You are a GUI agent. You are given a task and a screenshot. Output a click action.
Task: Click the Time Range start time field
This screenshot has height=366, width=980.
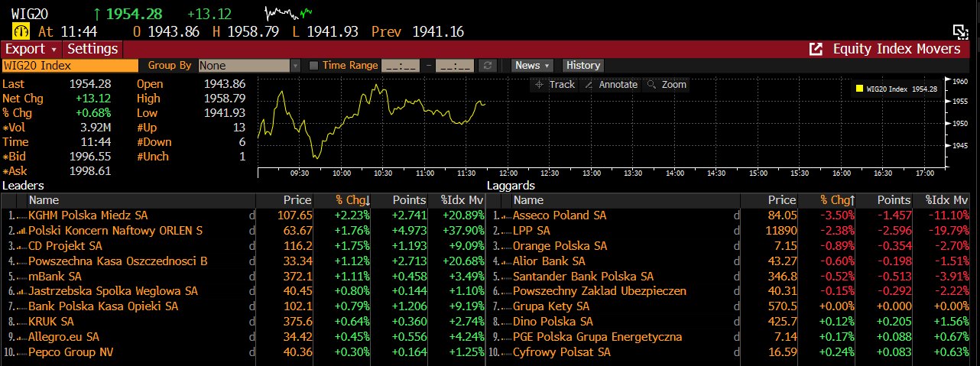[x=401, y=66]
